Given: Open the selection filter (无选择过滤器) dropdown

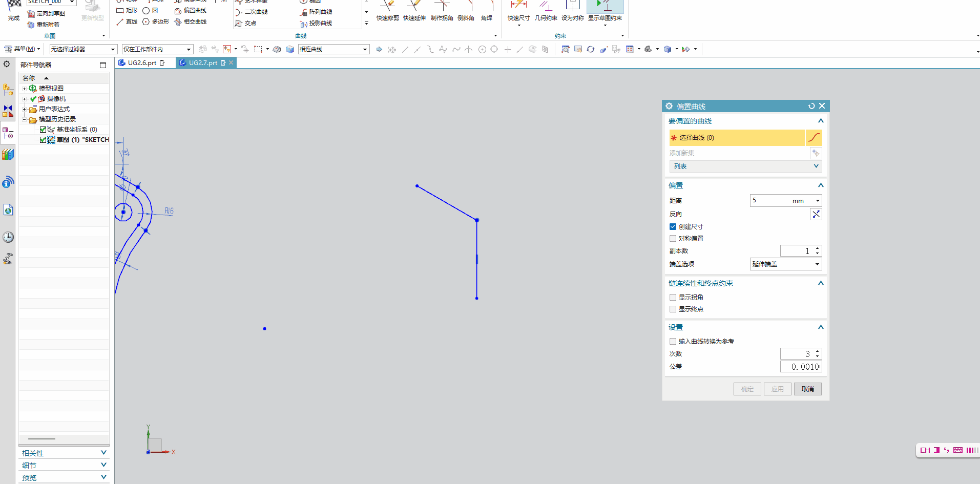Looking at the screenshot, I should pos(83,49).
